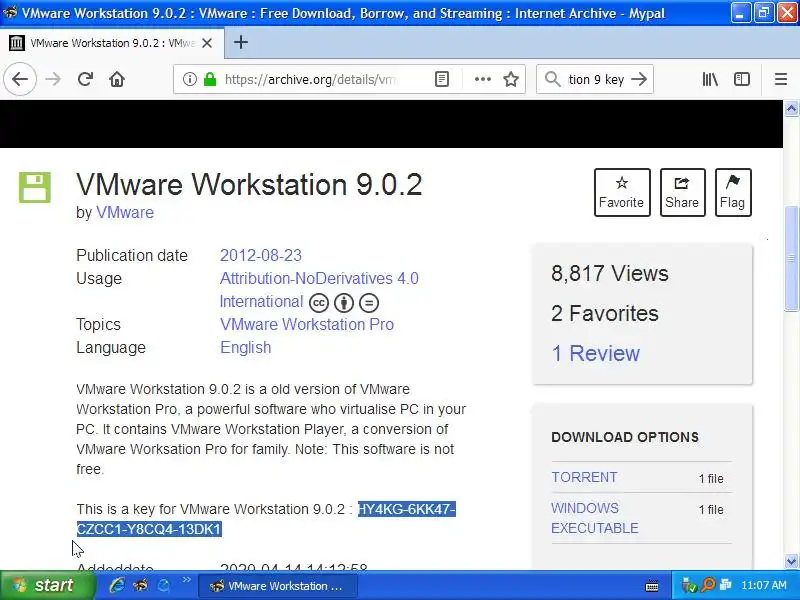Open the VMware Workstation Pro topic link
This screenshot has height=600, width=800.
(307, 324)
